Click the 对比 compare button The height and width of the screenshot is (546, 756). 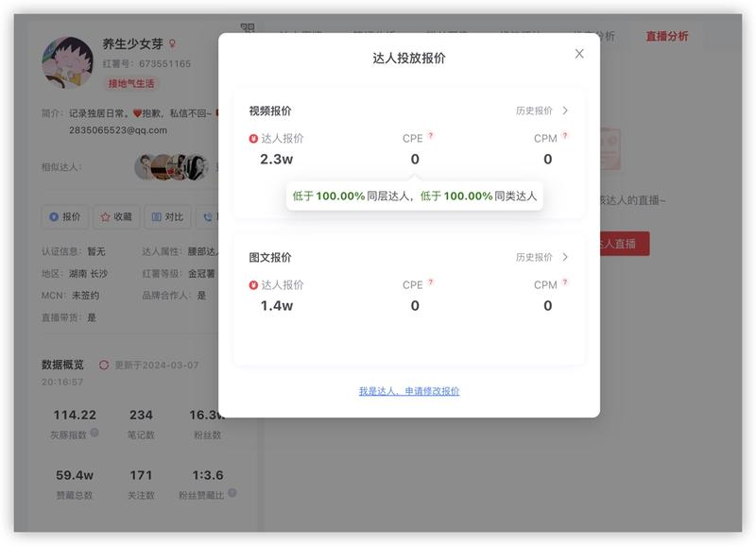tap(167, 216)
